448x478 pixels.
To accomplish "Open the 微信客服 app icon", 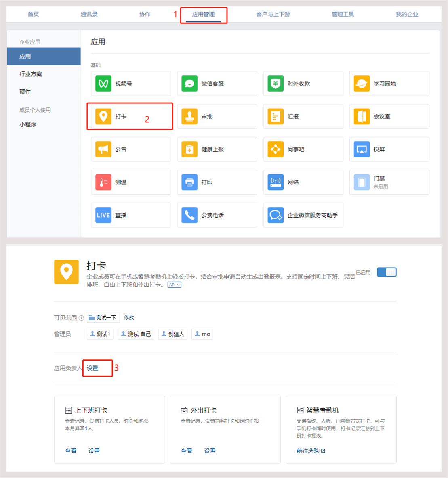I will coord(189,84).
